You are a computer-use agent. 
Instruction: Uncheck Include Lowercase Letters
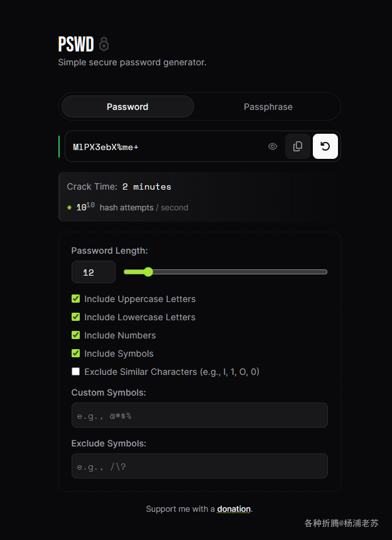[76, 317]
